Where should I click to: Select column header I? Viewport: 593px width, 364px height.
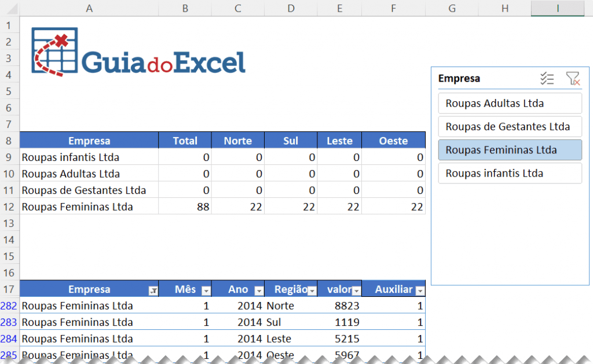tap(557, 8)
